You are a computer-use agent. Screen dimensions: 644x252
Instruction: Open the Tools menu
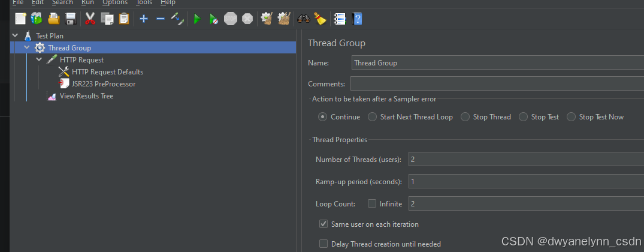(144, 2)
